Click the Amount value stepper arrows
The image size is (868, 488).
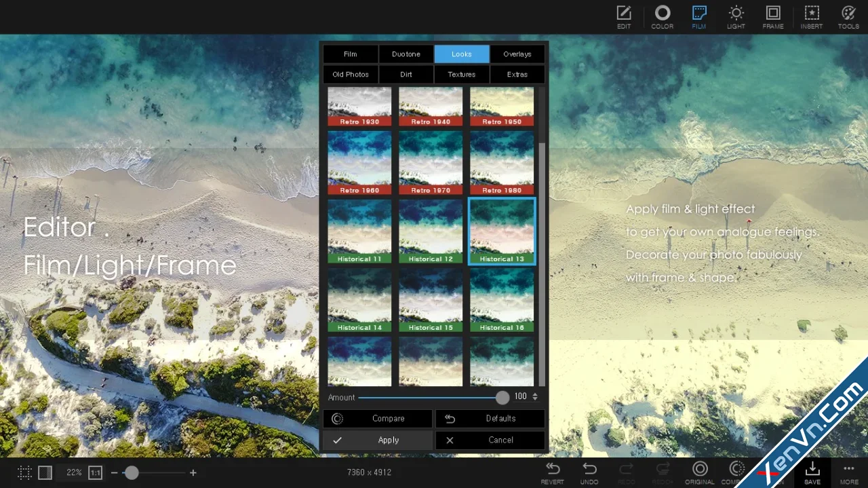point(535,397)
